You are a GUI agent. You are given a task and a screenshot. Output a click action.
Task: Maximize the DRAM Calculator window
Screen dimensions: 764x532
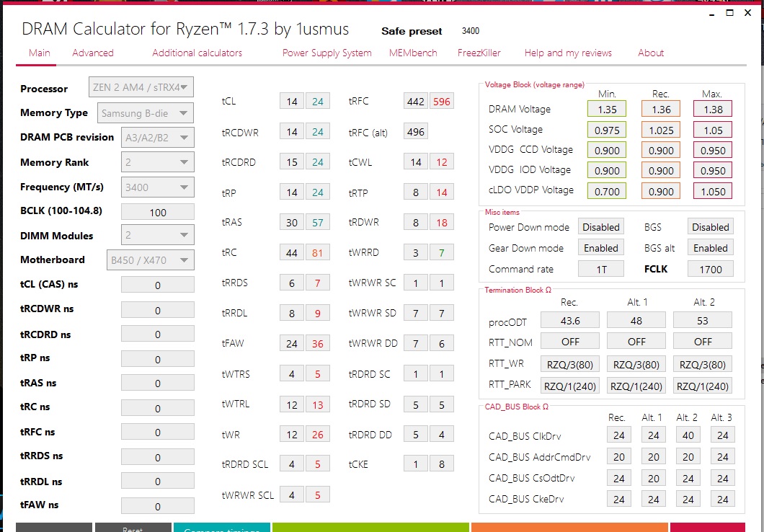(x=729, y=13)
